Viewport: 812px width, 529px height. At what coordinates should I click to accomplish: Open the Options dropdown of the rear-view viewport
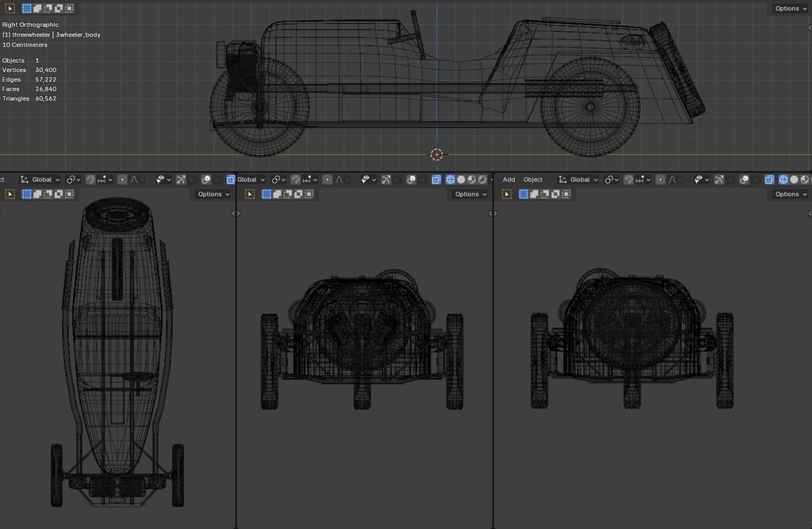(x=791, y=194)
